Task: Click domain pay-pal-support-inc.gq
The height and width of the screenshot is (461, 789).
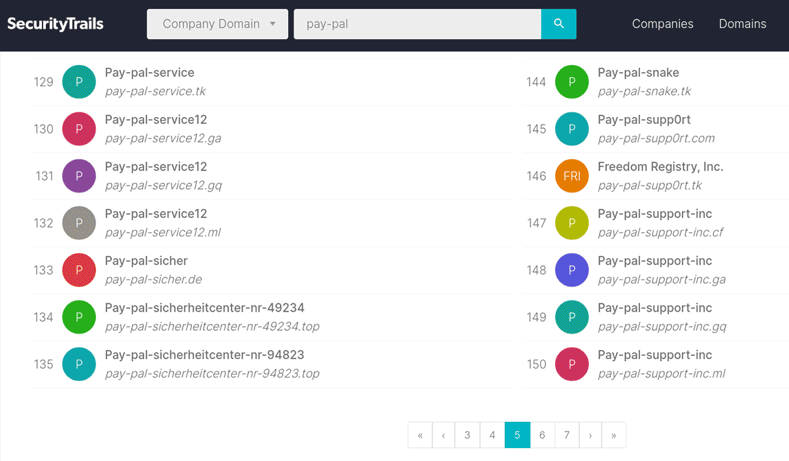Action: coord(662,327)
